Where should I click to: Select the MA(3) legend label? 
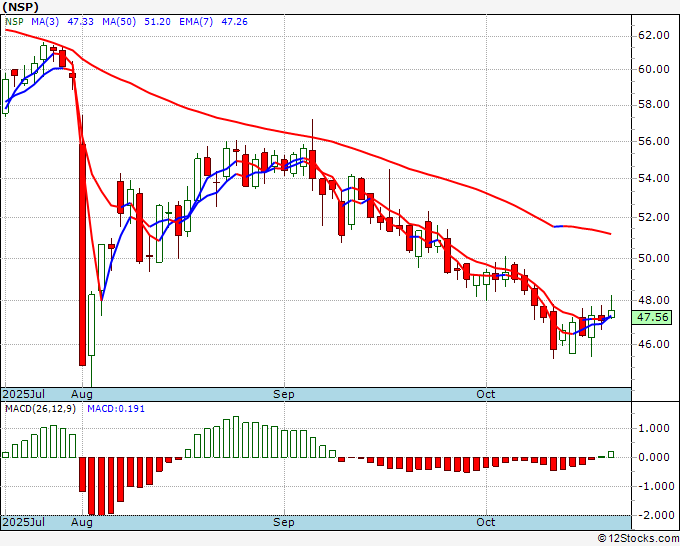45,22
